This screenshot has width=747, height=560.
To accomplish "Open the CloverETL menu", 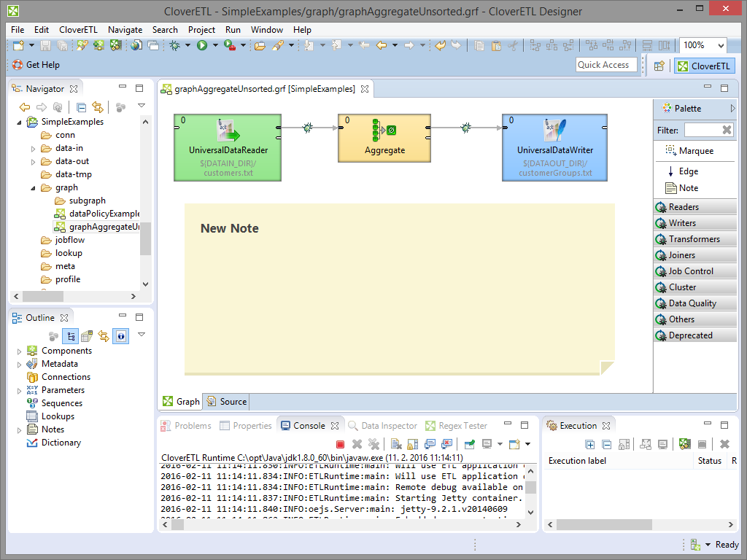I will coord(78,30).
